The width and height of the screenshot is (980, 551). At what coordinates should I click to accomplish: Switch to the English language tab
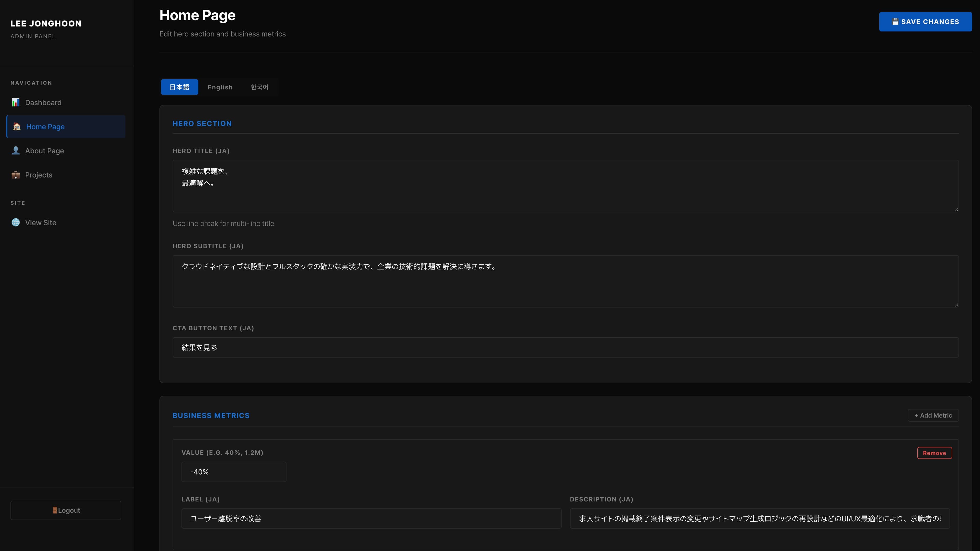click(x=220, y=87)
